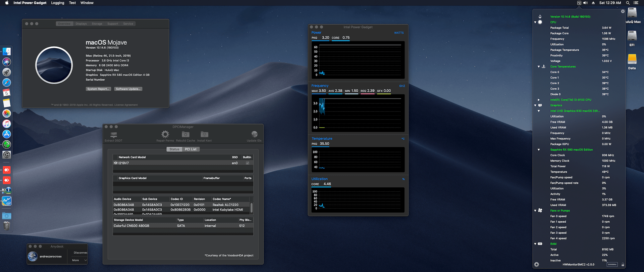Open the upper AnyDesk icon in Dock
Viewport: 644px width, 272px height.
[7, 170]
